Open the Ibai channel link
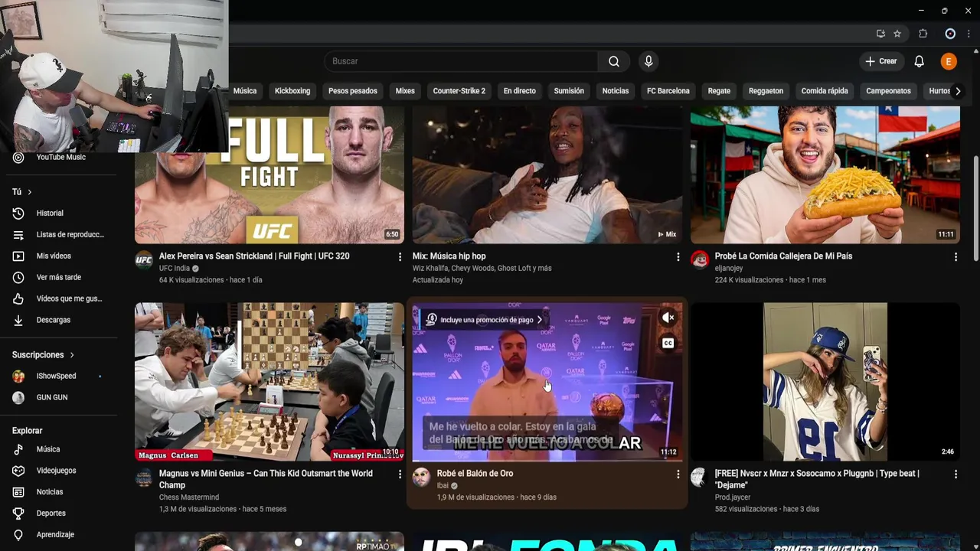 pos(443,486)
